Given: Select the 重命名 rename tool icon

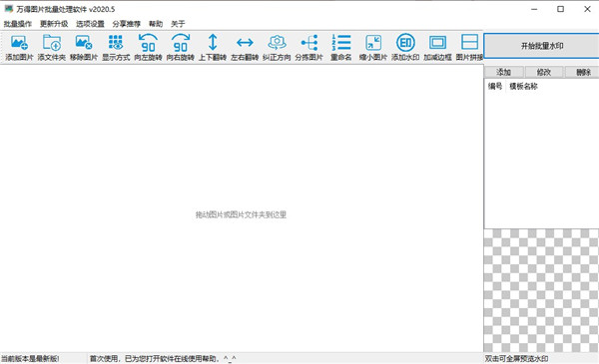Looking at the screenshot, I should [341, 47].
